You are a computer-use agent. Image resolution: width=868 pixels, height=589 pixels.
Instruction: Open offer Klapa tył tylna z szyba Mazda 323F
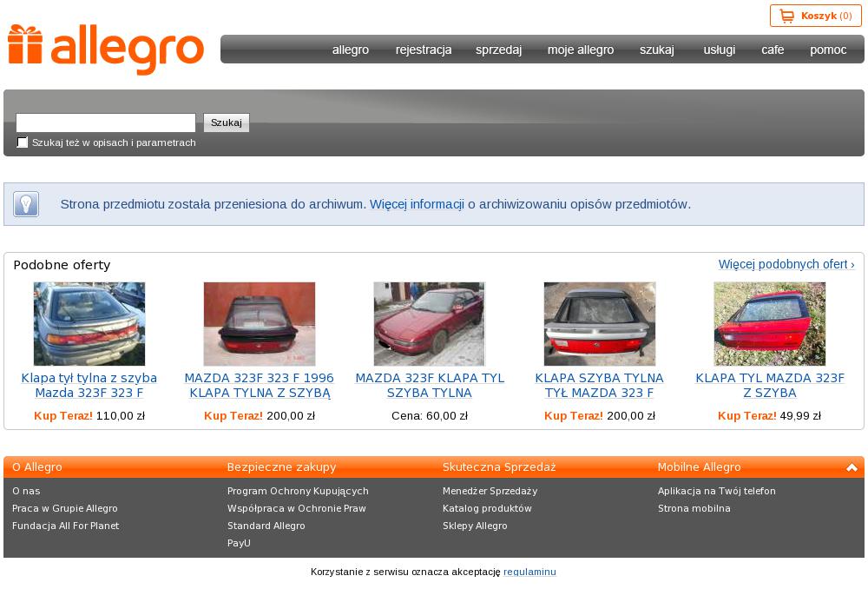click(89, 385)
